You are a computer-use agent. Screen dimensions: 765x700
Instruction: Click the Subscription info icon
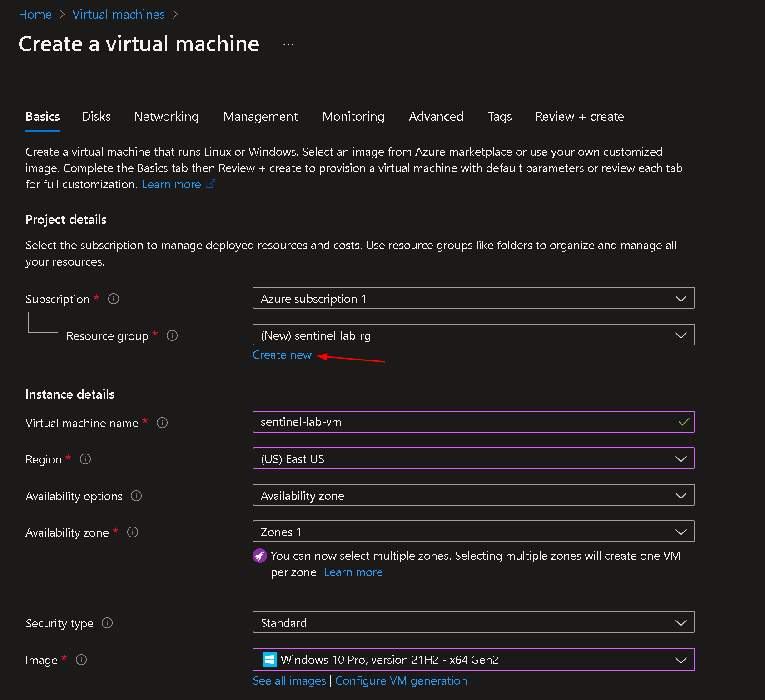click(114, 299)
